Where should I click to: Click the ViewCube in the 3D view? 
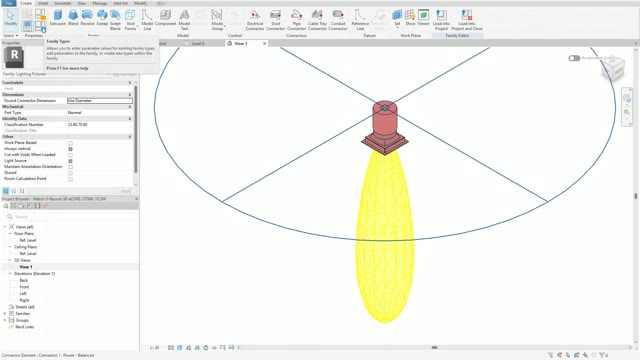613,69
